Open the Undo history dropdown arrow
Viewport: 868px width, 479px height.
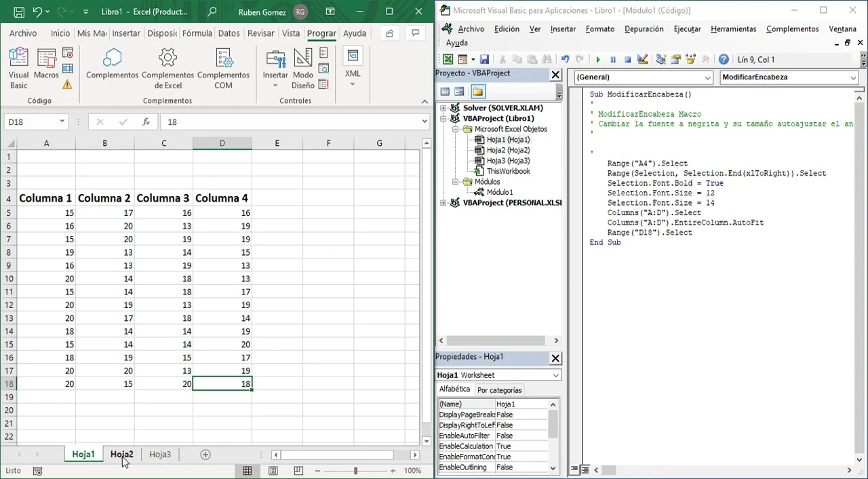pos(49,12)
